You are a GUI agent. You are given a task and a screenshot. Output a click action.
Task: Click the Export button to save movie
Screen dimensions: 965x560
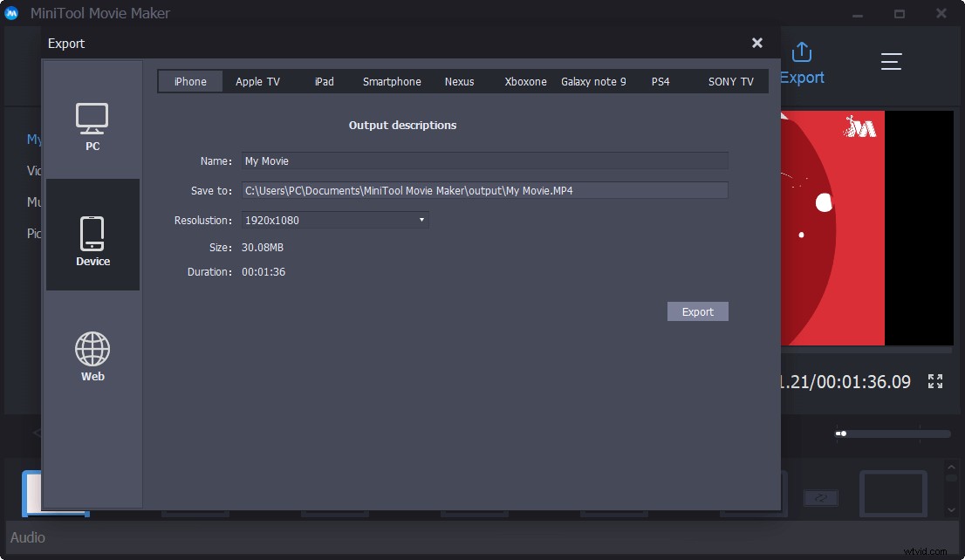click(x=697, y=311)
